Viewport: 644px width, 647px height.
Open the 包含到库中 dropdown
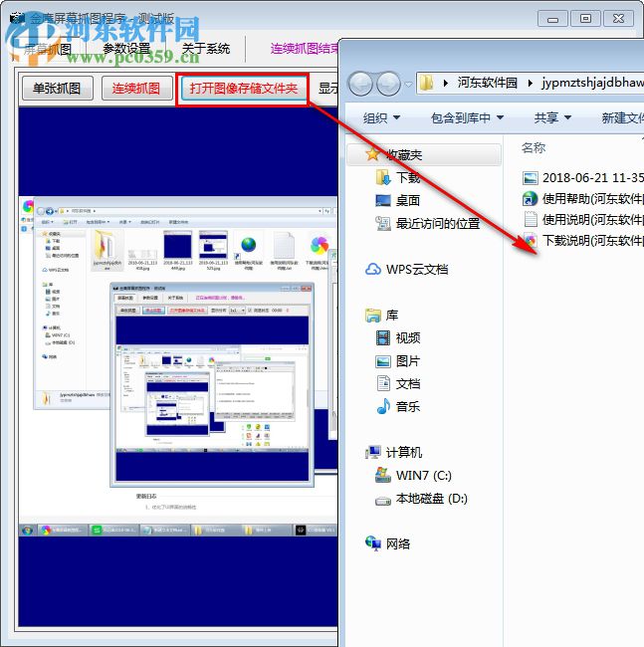tap(467, 118)
